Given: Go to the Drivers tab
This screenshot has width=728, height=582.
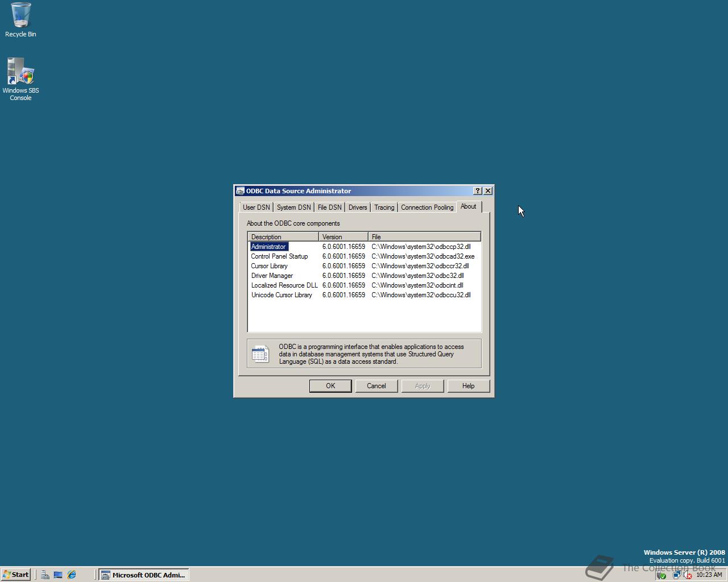Looking at the screenshot, I should [358, 207].
